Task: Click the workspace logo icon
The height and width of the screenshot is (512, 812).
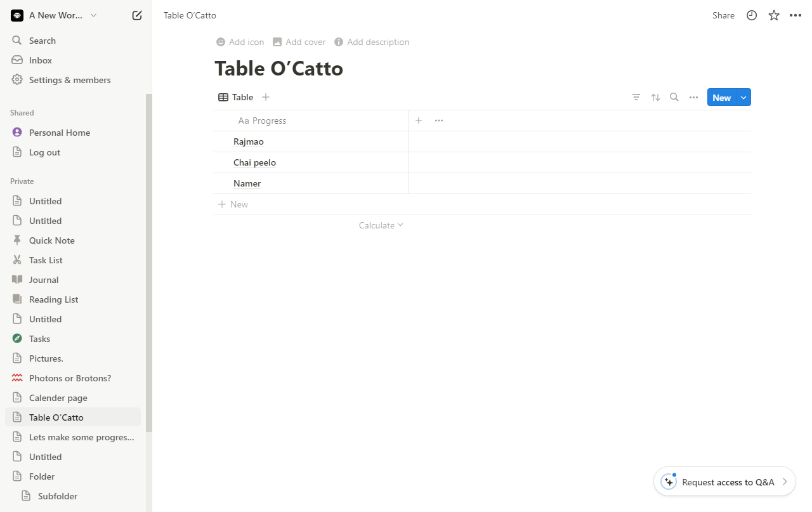Action: click(x=17, y=15)
